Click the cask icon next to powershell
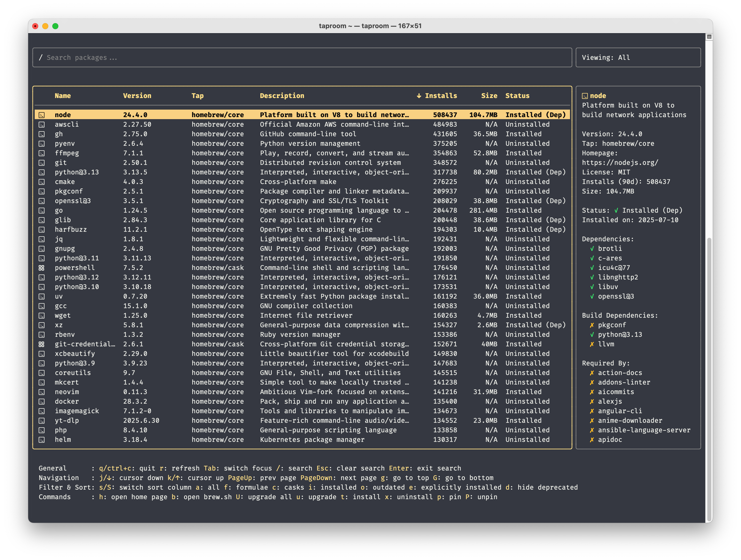The height and width of the screenshot is (560, 741). click(x=42, y=268)
